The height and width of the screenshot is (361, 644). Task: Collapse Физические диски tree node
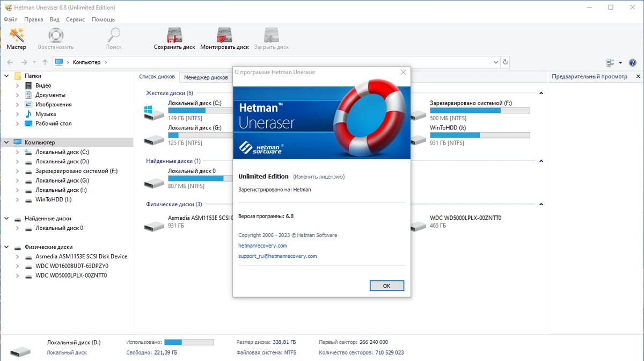(x=6, y=247)
